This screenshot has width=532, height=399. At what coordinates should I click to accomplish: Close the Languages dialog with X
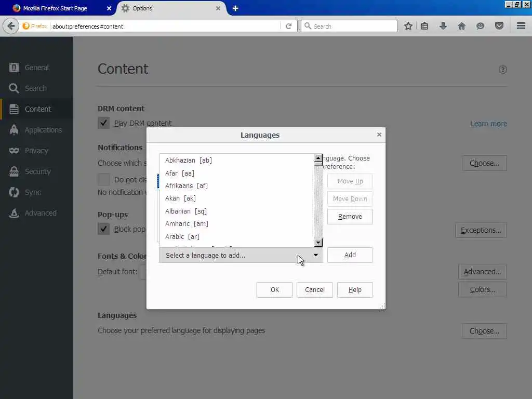(379, 135)
